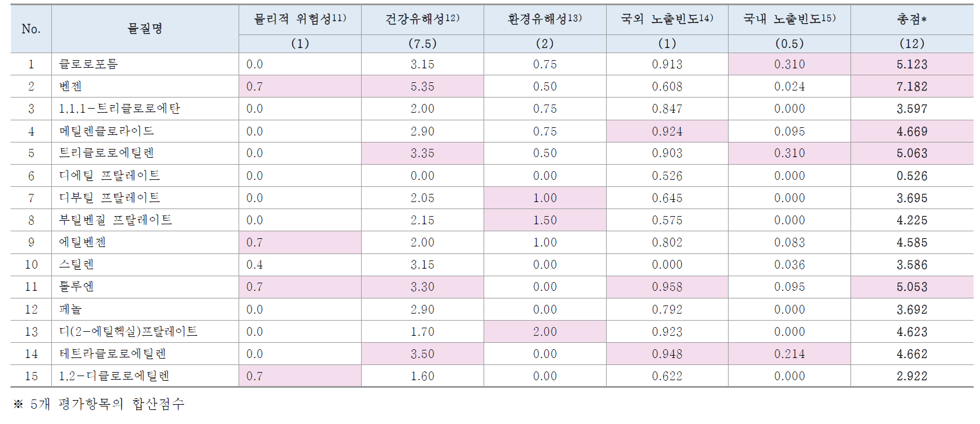Image resolution: width=980 pixels, height=424 pixels.
Task: Click the (12) weight under 총점
Action: pyautogui.click(x=912, y=44)
